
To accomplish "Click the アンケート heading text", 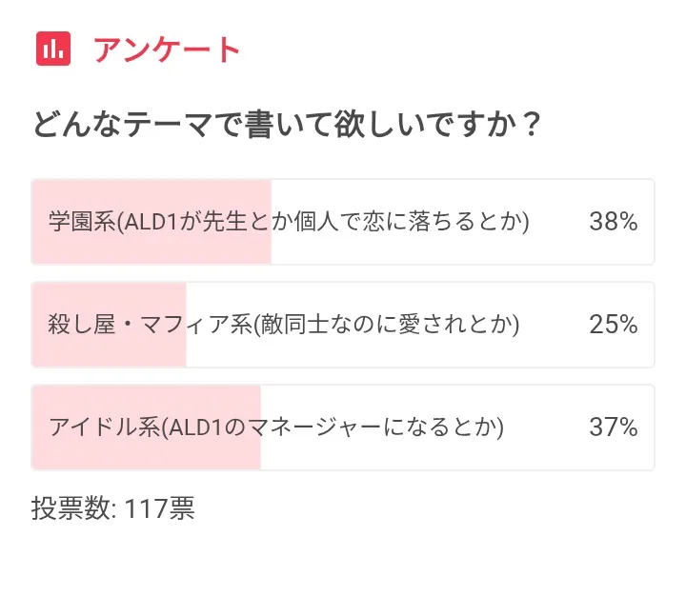I will (167, 50).
